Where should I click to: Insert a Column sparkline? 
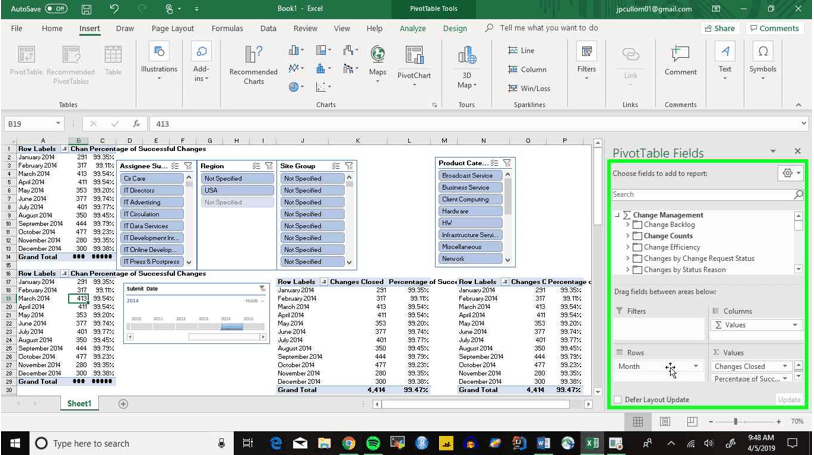(x=527, y=69)
